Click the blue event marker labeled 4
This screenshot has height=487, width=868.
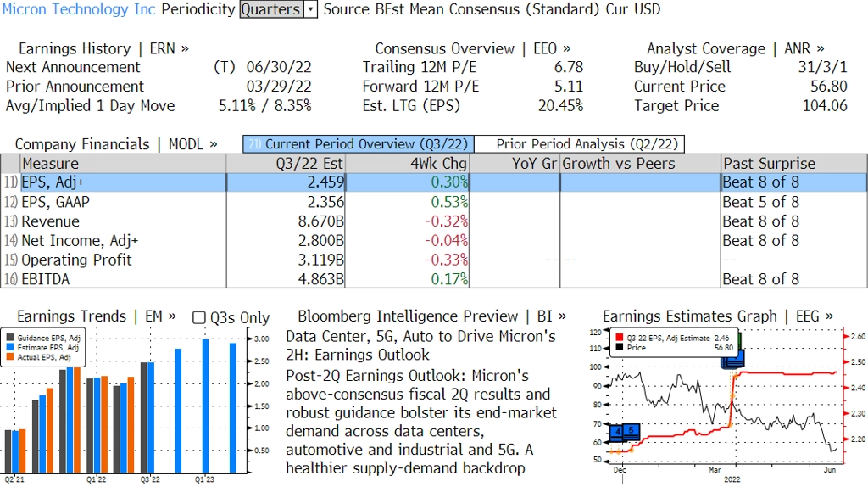pyautogui.click(x=618, y=432)
